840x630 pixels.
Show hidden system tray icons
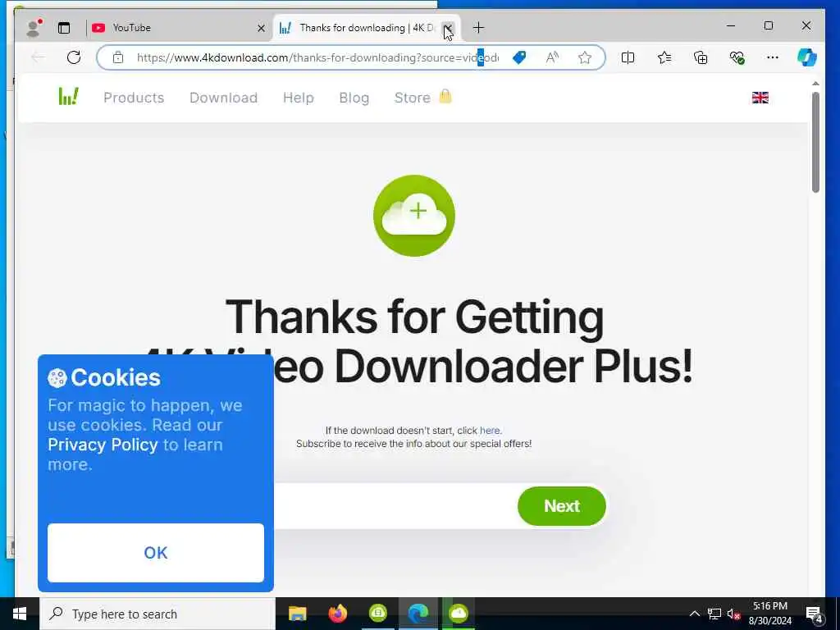point(694,614)
